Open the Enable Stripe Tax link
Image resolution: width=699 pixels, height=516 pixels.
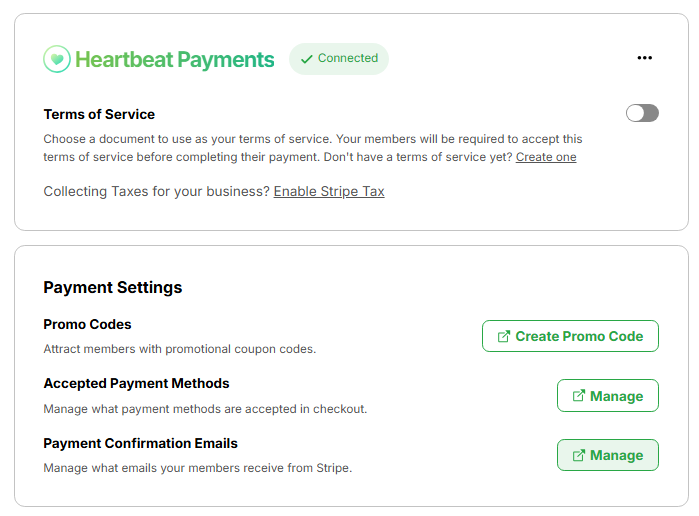pos(329,191)
